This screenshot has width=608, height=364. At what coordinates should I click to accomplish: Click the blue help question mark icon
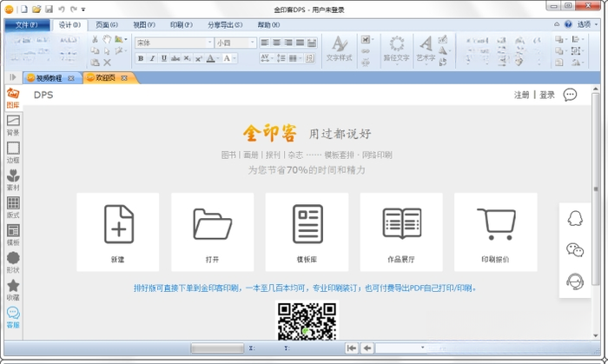coord(568,24)
